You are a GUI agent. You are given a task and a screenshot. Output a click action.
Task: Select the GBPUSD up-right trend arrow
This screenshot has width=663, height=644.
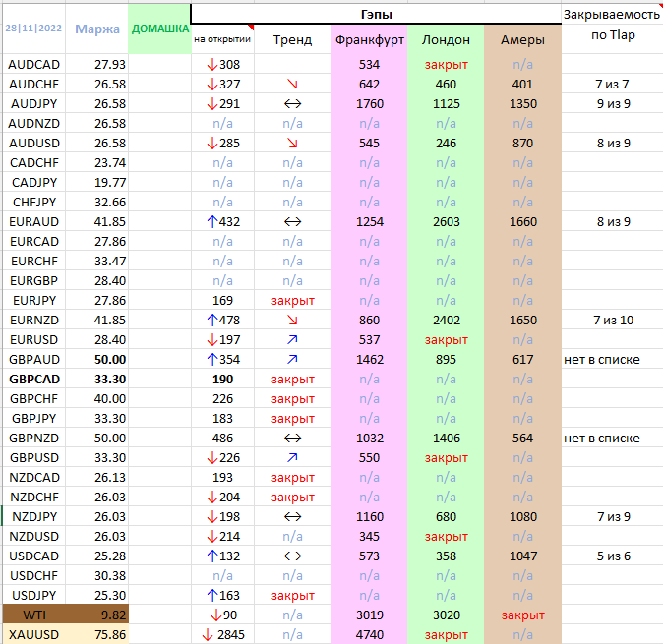pyautogui.click(x=292, y=457)
